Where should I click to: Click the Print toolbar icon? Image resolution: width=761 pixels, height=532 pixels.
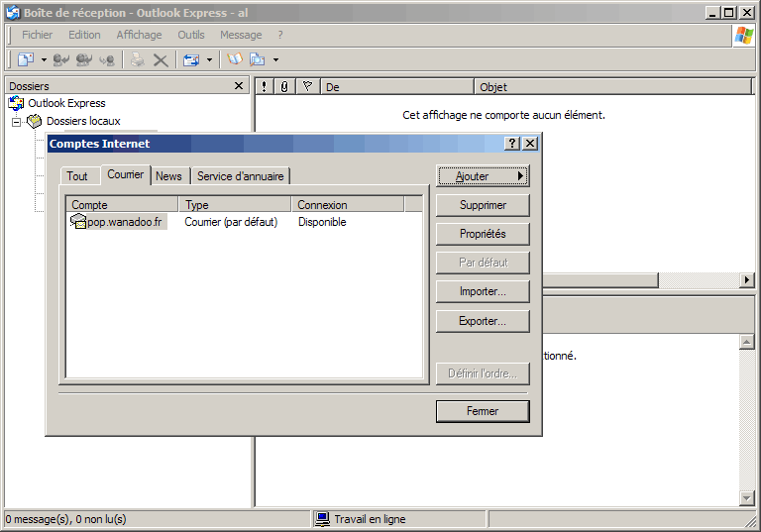pos(138,59)
